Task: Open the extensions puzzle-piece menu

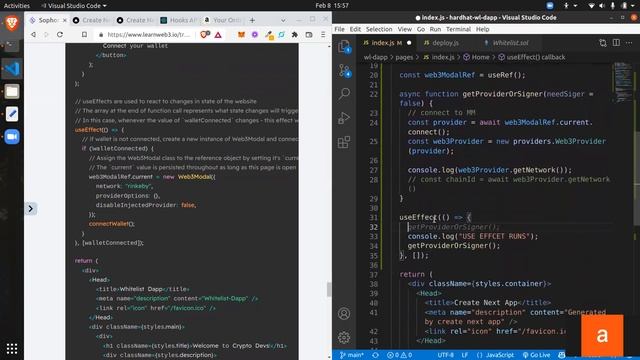Action: point(295,35)
